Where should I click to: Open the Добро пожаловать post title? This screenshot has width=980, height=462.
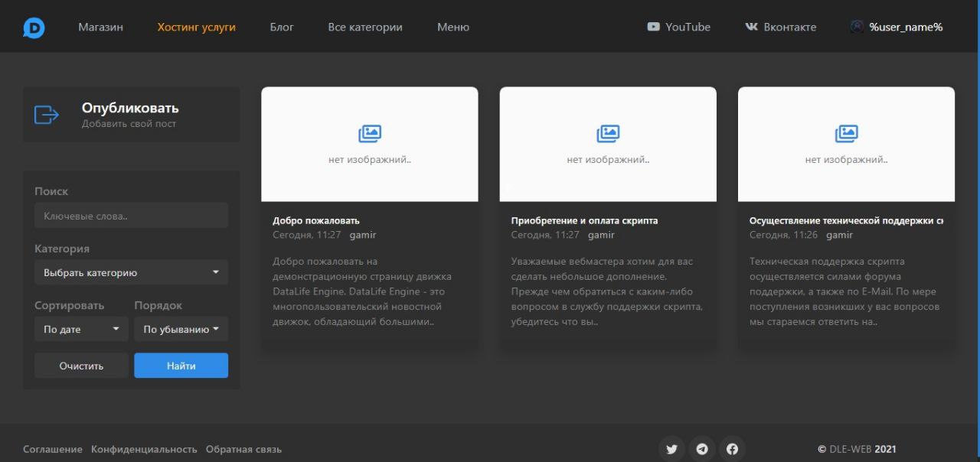(x=316, y=220)
